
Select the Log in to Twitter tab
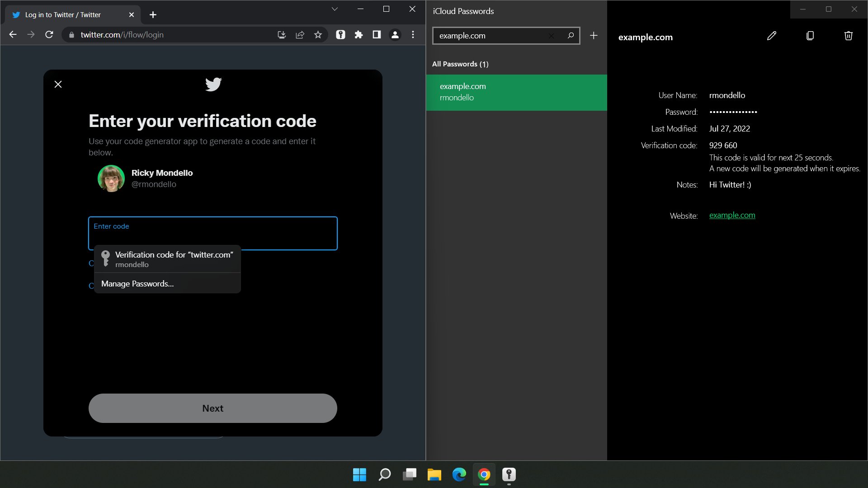tap(72, 15)
